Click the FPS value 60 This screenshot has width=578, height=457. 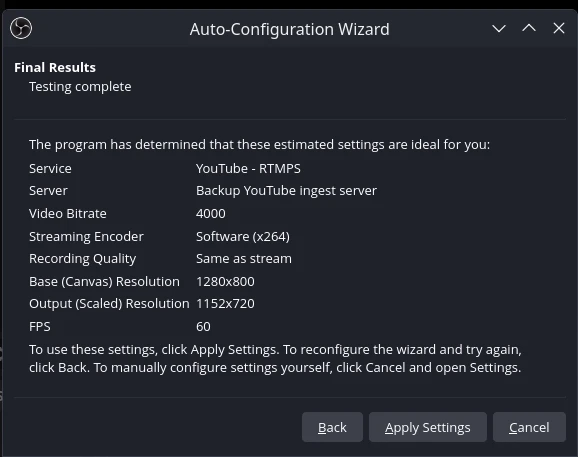click(x=203, y=327)
